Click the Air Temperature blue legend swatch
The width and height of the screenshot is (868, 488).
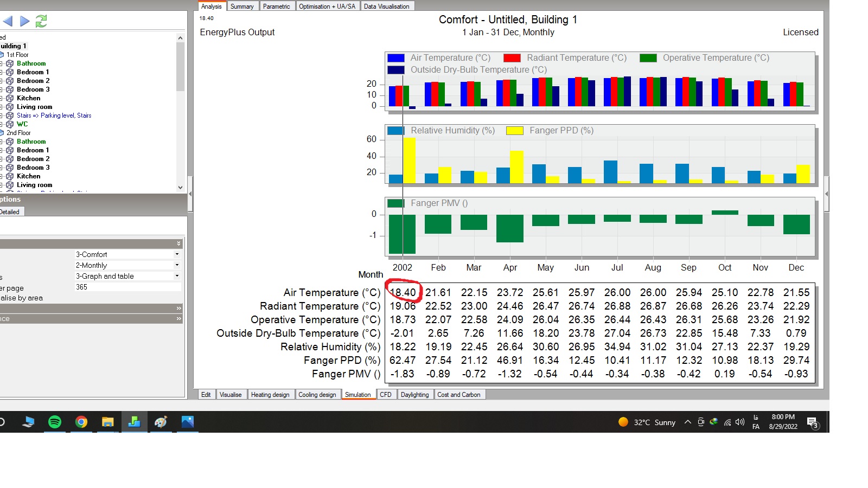[396, 58]
